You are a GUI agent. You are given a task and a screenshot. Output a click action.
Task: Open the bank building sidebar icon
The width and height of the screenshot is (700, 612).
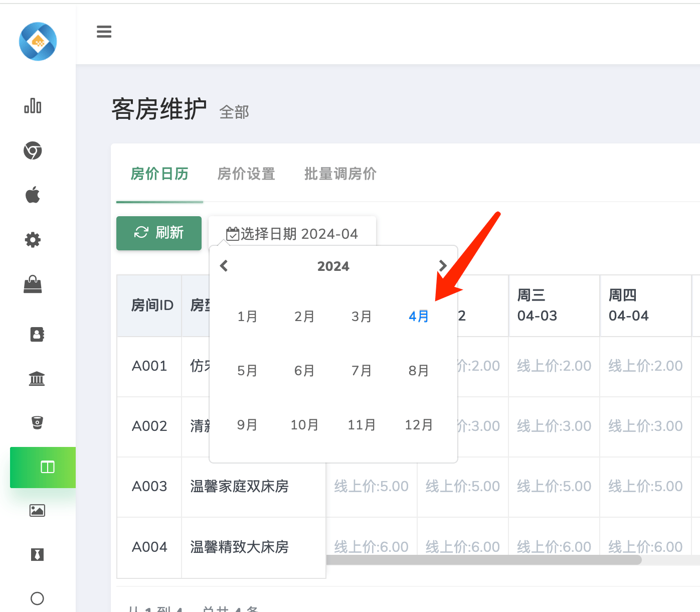point(37,378)
